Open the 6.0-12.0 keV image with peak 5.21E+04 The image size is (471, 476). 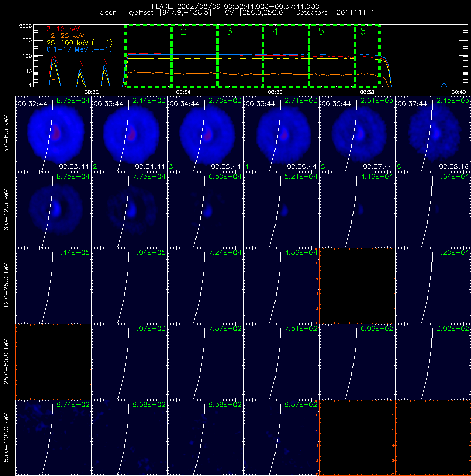281,210
